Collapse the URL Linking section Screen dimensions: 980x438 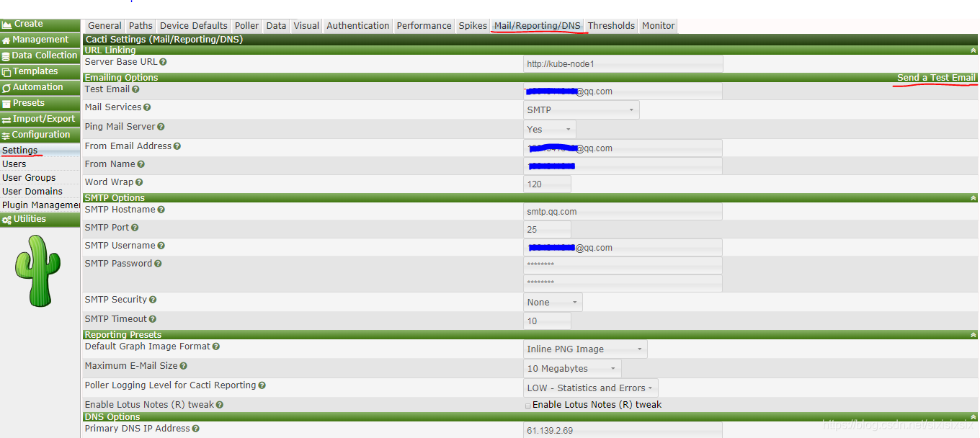(x=974, y=50)
